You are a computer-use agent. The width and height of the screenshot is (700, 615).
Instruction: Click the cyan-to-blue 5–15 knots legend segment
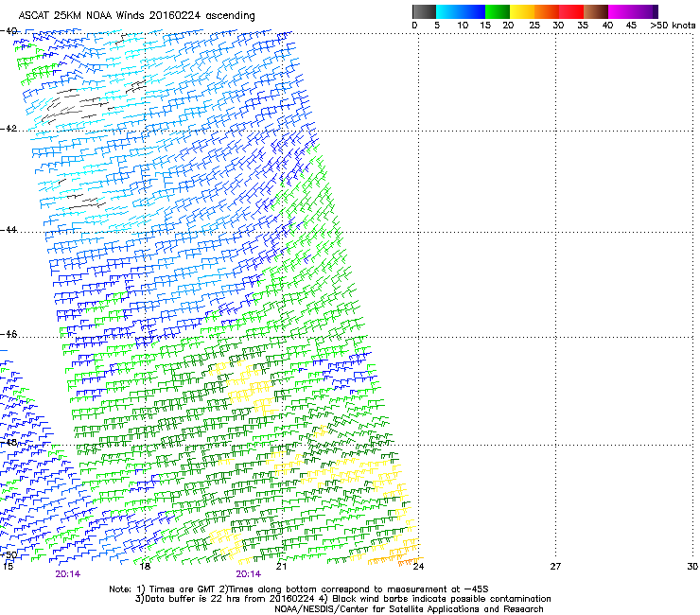[461, 11]
